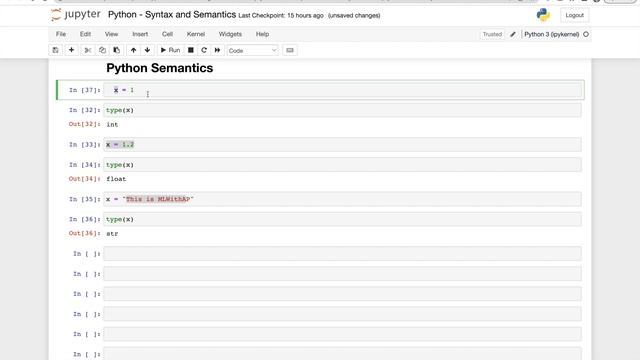Click cell In [36] containing type(x)

[342, 219]
